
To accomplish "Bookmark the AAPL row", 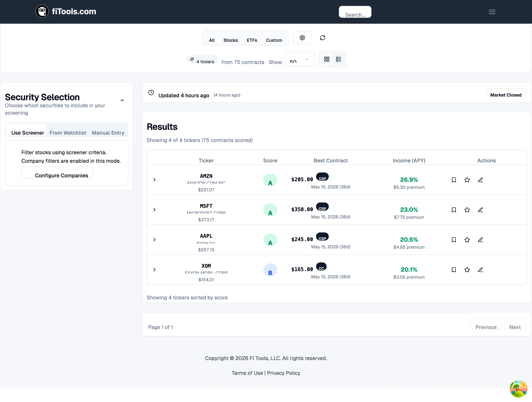I will (454, 240).
